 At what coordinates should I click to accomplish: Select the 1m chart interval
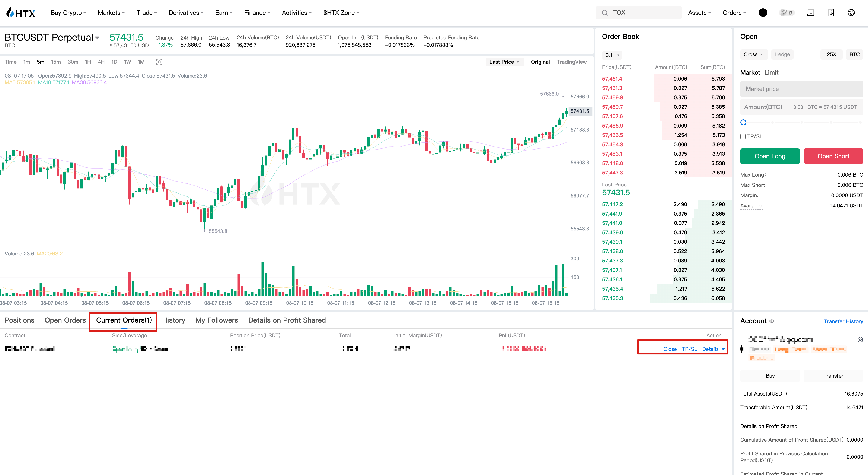click(27, 62)
